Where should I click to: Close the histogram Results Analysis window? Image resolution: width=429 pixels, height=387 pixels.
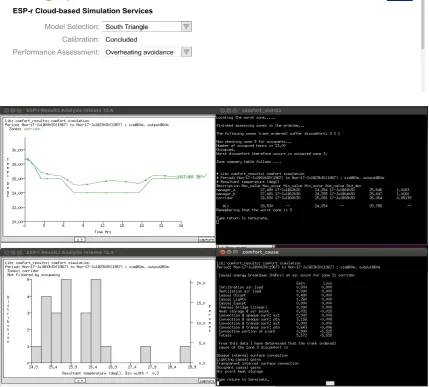click(x=6, y=252)
